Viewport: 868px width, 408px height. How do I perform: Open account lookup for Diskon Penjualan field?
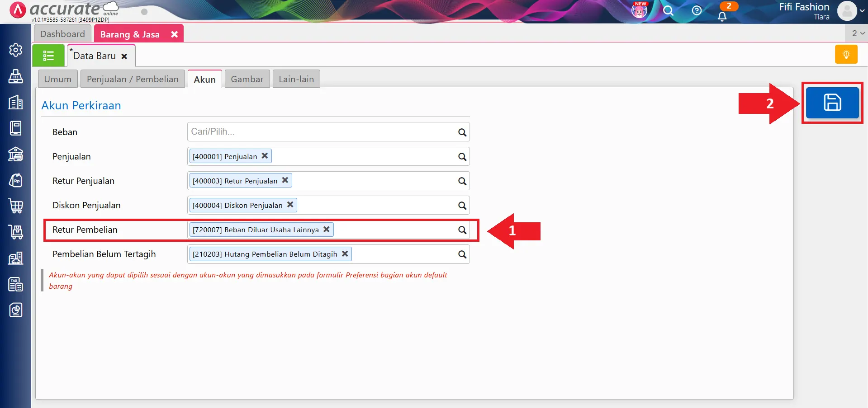click(x=462, y=206)
